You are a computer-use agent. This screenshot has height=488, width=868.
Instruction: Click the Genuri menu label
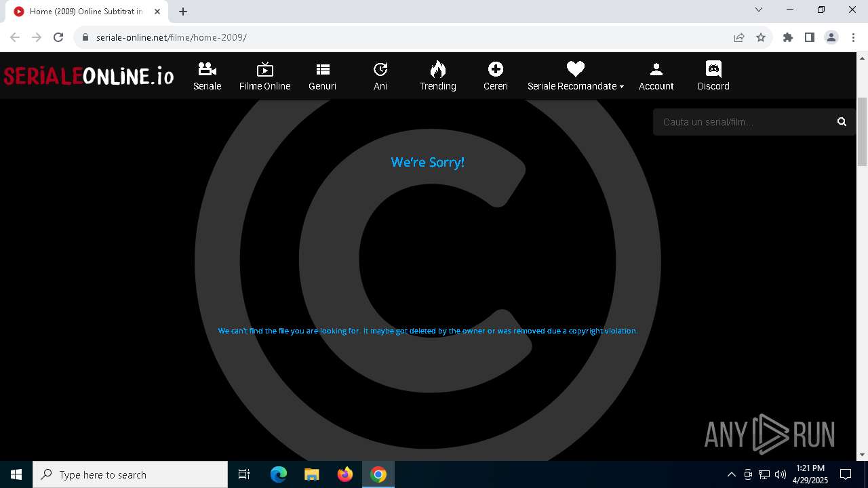click(x=322, y=86)
